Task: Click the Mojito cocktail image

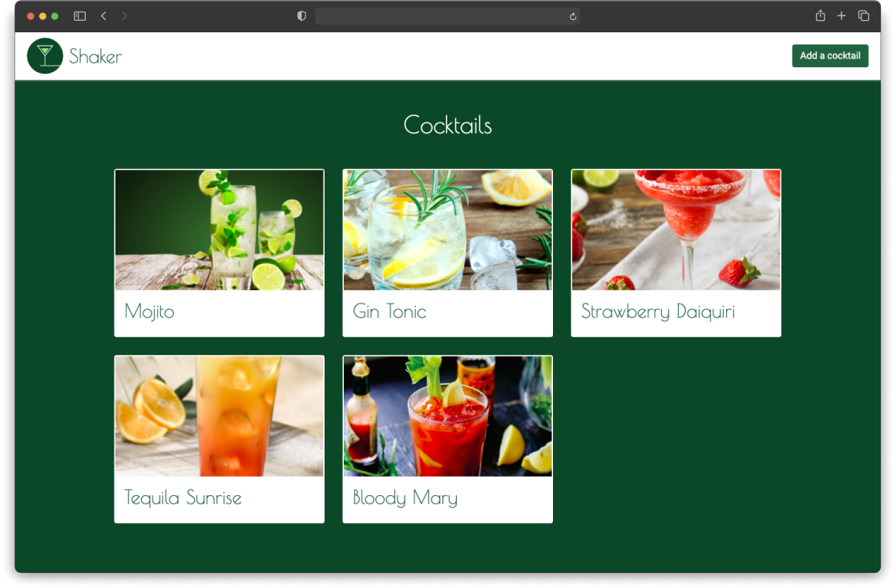Action: coord(219,229)
